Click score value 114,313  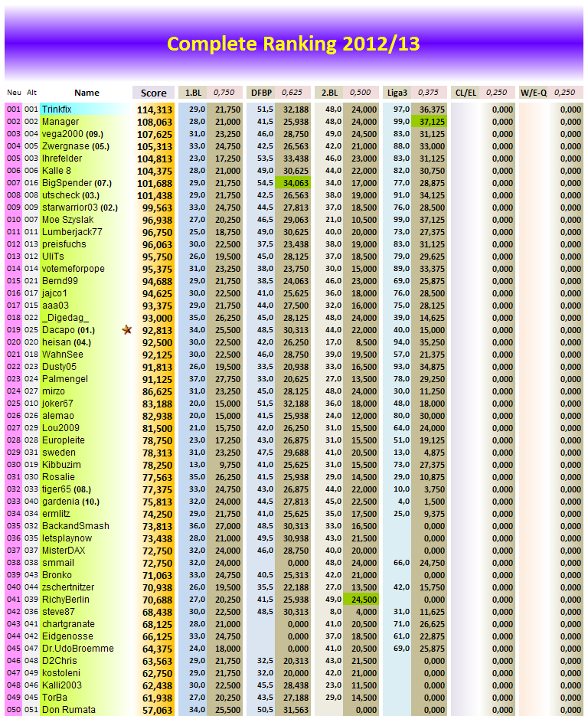155,110
